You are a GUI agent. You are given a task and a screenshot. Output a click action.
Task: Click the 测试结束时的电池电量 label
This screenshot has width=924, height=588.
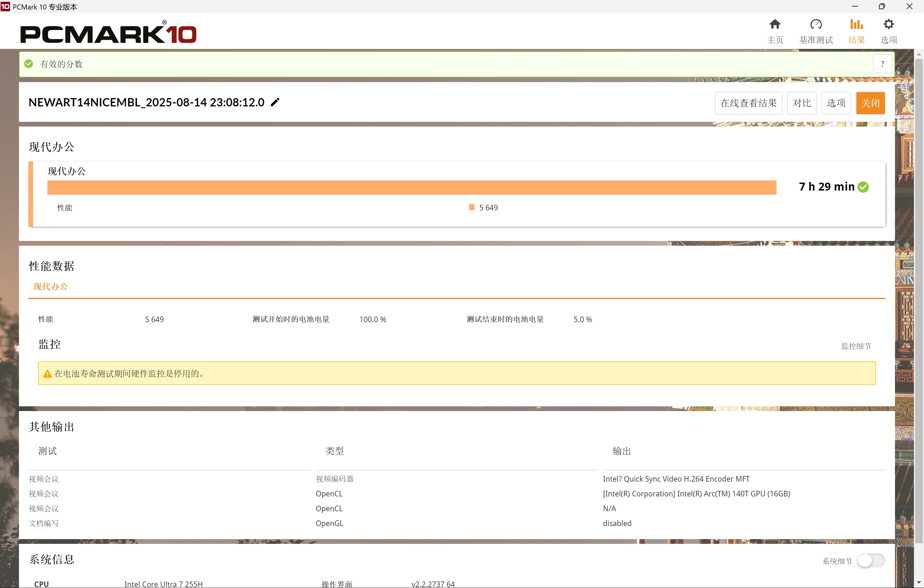coord(505,319)
